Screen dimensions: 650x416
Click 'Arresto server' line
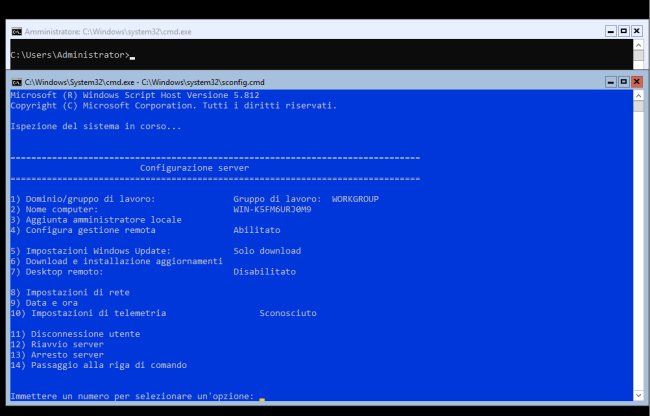pos(57,355)
